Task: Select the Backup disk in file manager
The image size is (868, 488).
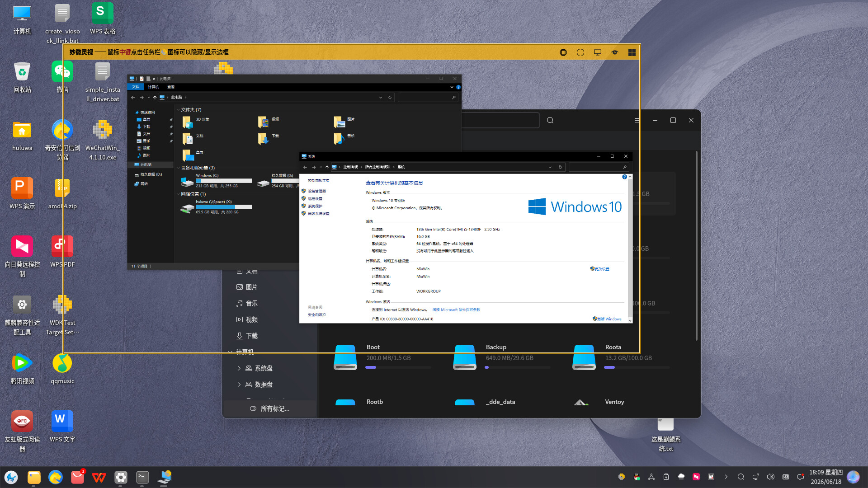Action: click(502, 357)
